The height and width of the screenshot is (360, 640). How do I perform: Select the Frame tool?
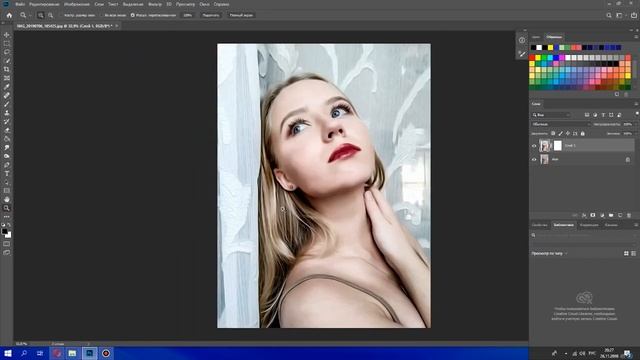pos(7,78)
